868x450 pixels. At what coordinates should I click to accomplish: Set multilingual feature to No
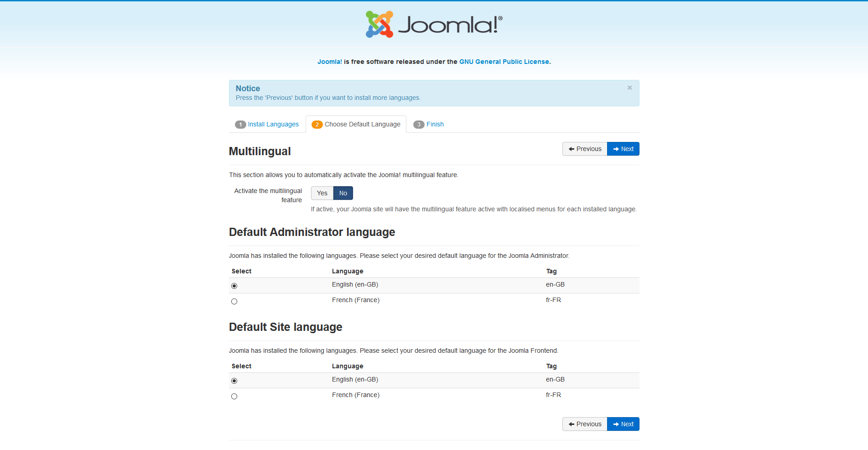pyautogui.click(x=343, y=193)
